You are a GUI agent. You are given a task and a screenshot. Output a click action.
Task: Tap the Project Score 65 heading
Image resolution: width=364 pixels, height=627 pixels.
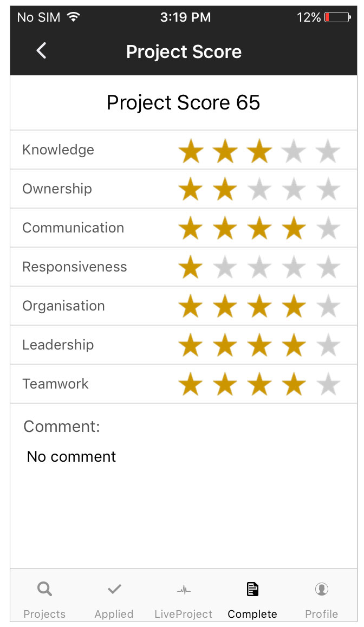pos(183,103)
